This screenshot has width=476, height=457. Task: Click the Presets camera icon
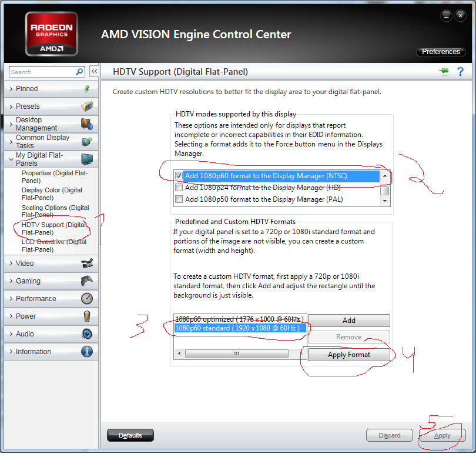click(x=87, y=106)
